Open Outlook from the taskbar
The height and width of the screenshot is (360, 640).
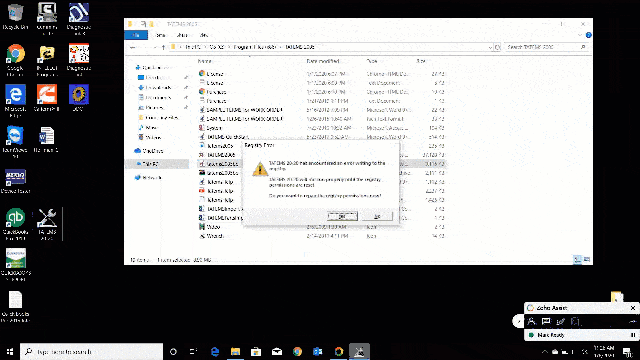[x=318, y=351]
